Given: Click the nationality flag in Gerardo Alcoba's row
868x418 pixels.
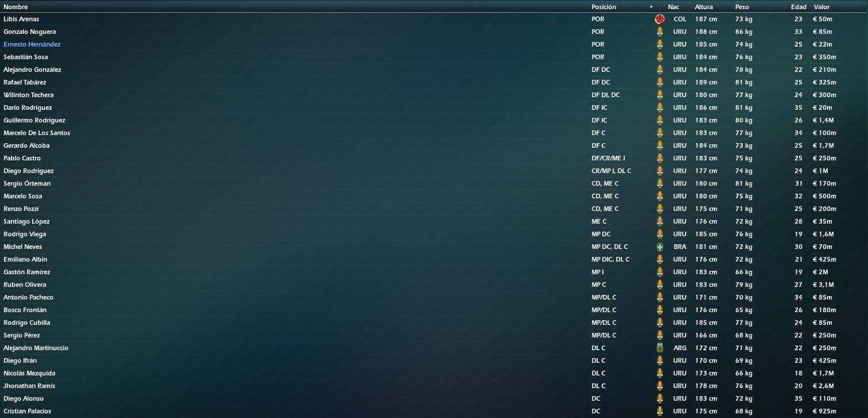Looking at the screenshot, I should pos(659,145).
